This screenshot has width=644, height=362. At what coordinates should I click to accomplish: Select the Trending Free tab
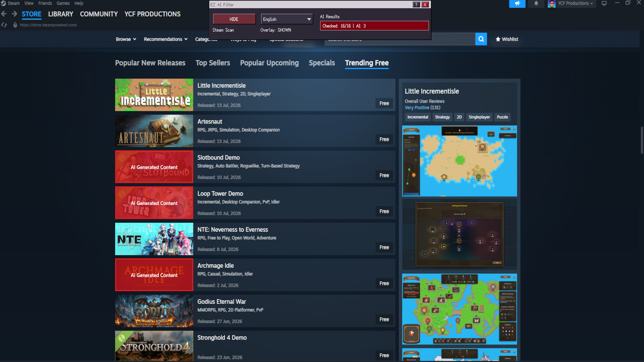367,63
